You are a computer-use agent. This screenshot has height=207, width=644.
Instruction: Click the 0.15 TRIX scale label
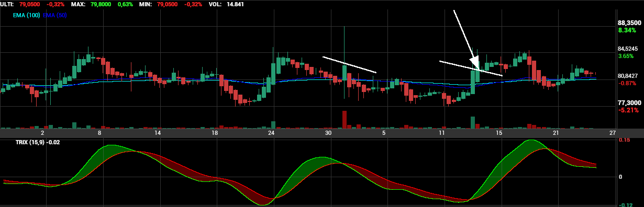pos(624,140)
